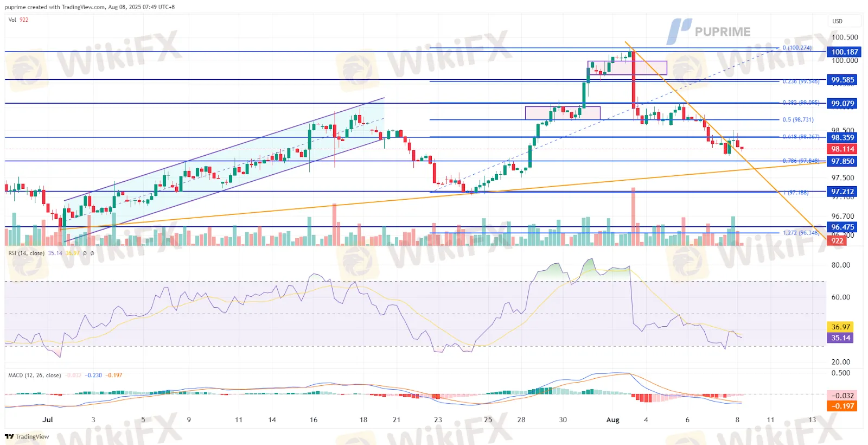The height and width of the screenshot is (445, 868).
Task: Click the 21 date label on time axis
Action: coord(397,419)
